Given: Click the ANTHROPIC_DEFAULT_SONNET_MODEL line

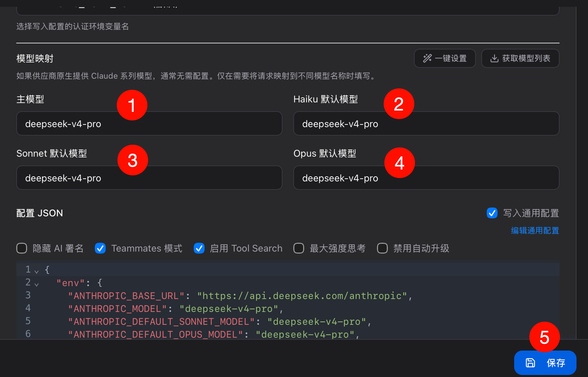Looking at the screenshot, I should click(x=219, y=321).
